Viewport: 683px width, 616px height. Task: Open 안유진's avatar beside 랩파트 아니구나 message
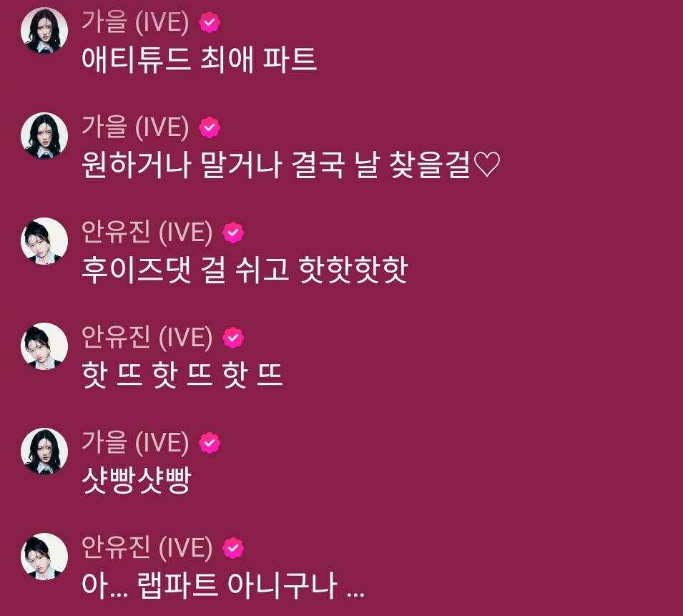pyautogui.click(x=44, y=557)
